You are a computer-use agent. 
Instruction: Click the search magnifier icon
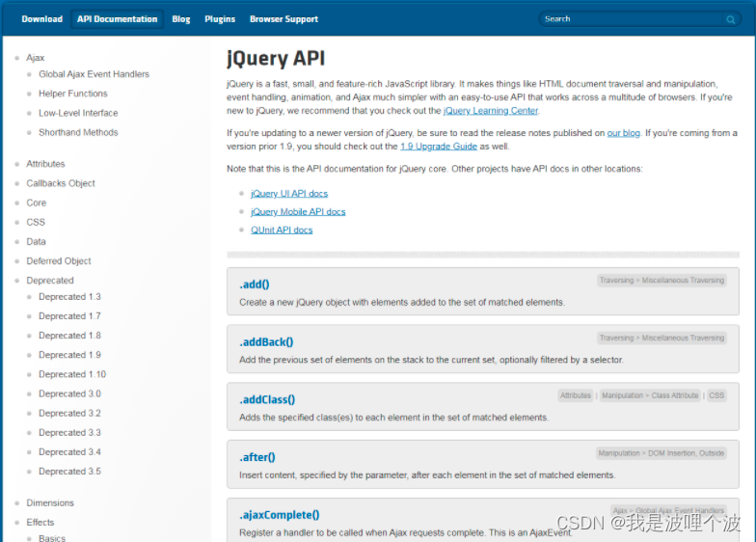[731, 19]
